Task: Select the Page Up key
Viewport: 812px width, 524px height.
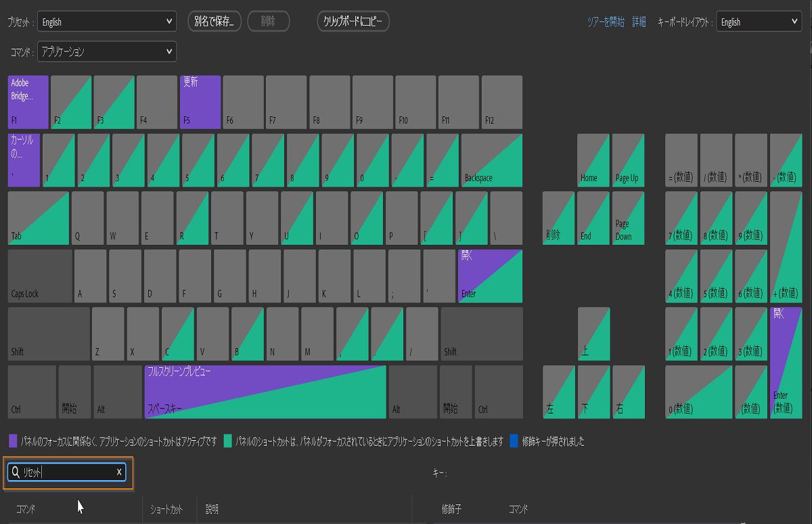Action: click(629, 160)
